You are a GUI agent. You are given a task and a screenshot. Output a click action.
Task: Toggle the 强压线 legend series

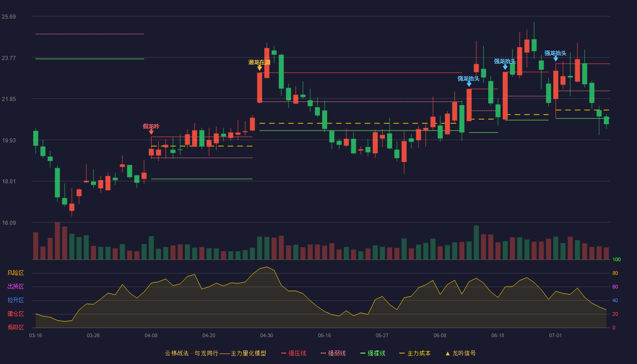coord(293,353)
